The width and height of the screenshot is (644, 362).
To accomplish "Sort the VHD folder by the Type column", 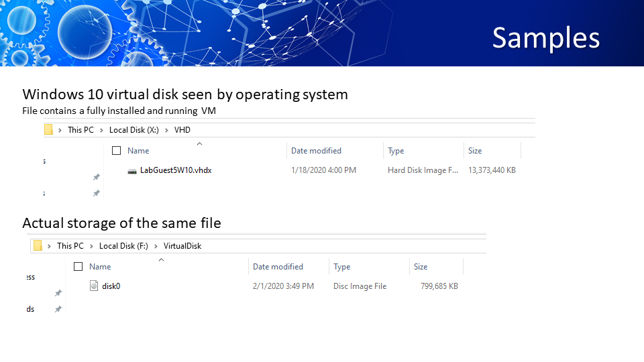I will point(396,151).
